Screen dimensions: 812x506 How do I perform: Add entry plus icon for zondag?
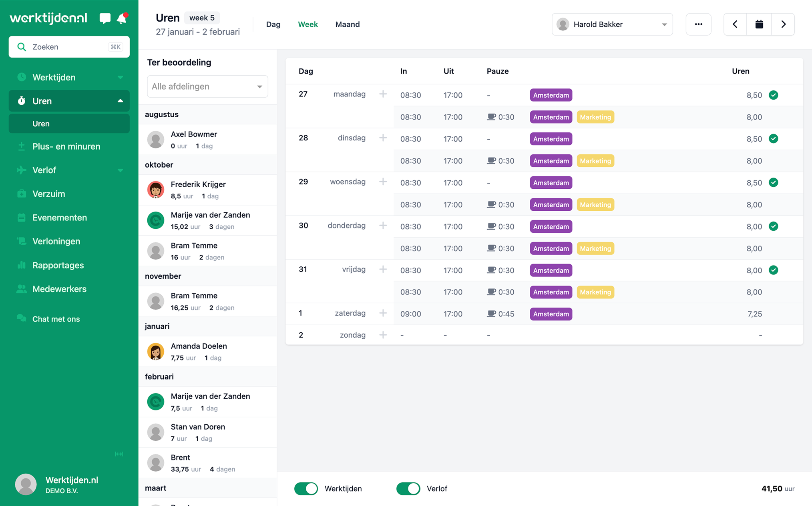pos(383,335)
